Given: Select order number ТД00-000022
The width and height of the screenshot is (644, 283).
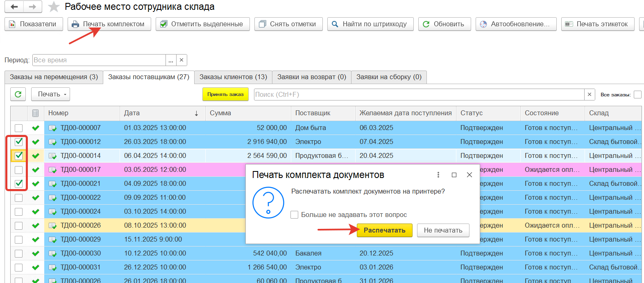Looking at the screenshot, I should tap(81, 198).
